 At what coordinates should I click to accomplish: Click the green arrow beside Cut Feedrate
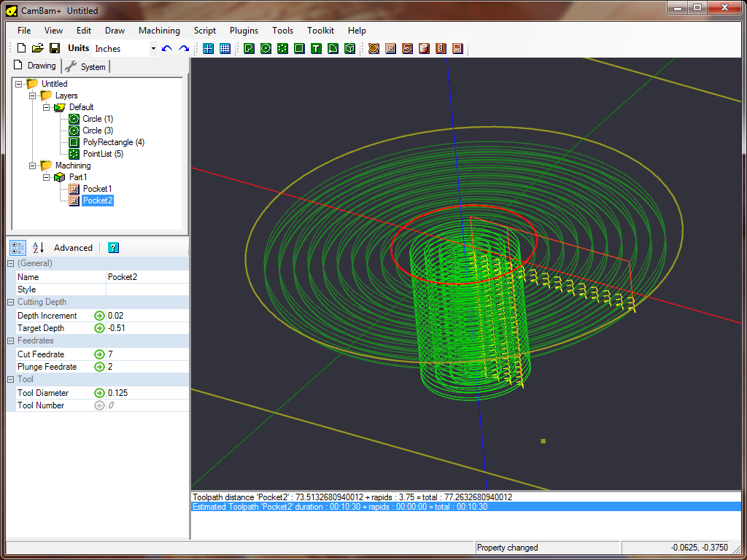pos(99,354)
